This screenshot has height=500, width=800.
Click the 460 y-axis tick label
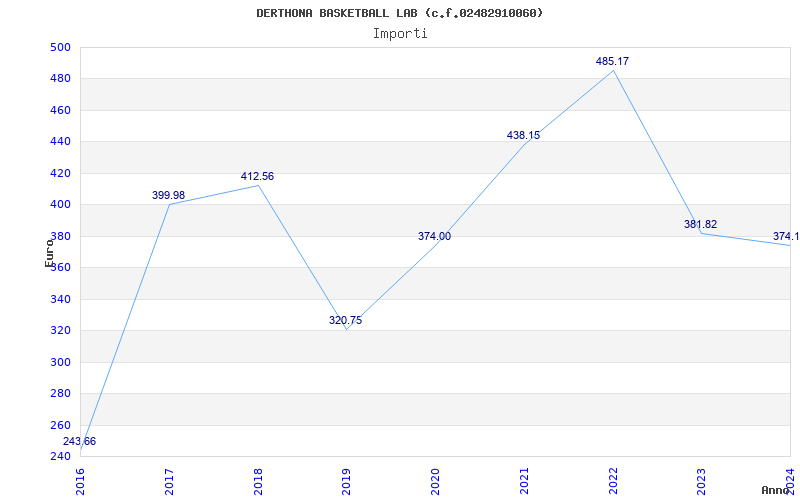pyautogui.click(x=60, y=110)
